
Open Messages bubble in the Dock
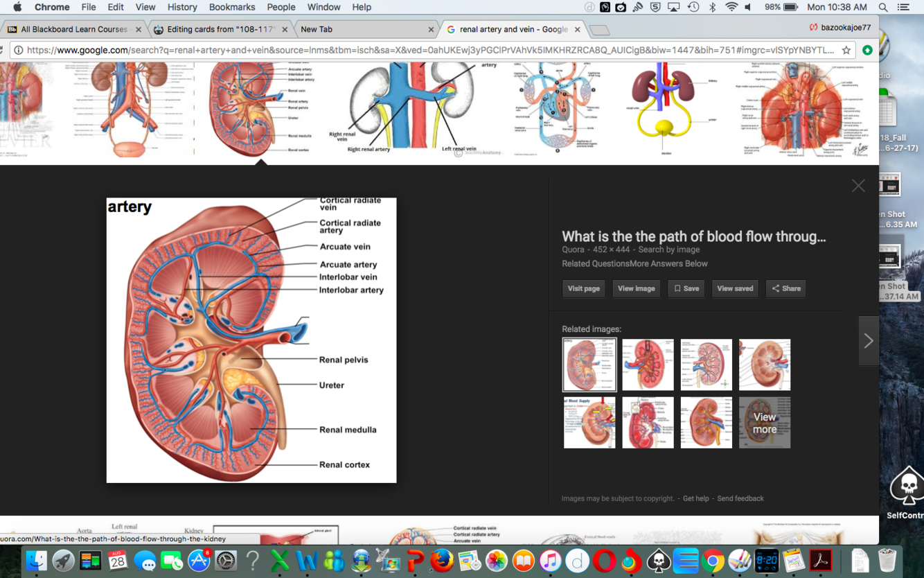click(145, 560)
